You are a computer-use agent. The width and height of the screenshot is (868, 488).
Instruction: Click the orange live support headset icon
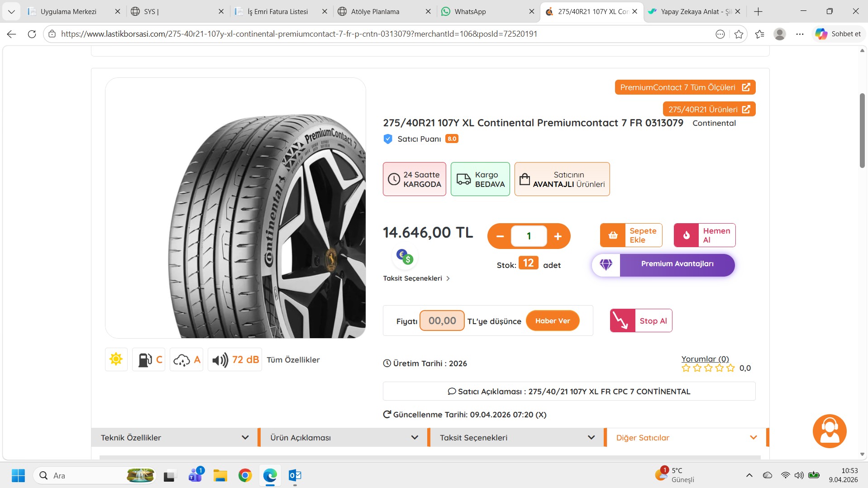click(829, 431)
